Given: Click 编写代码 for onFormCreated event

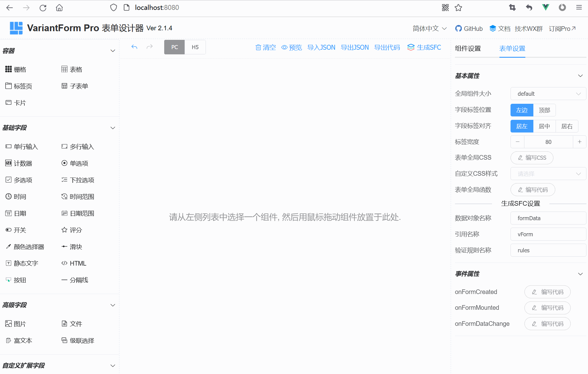Looking at the screenshot, I should [x=547, y=292].
